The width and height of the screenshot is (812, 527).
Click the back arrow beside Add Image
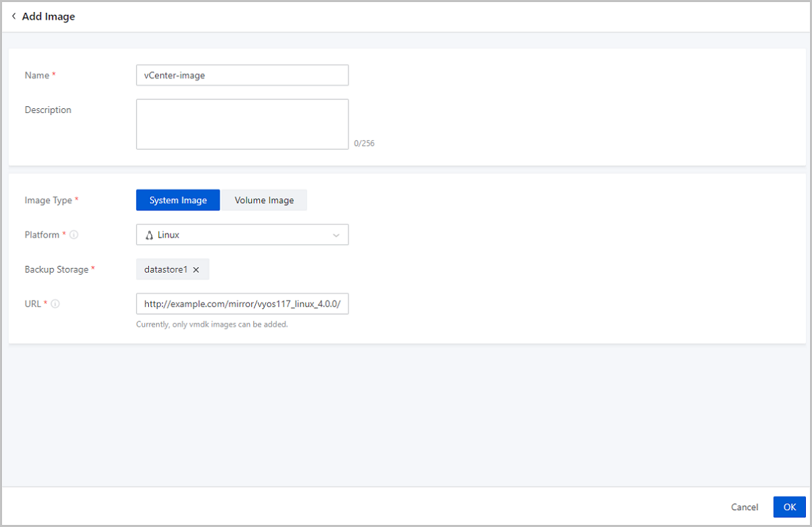click(14, 16)
